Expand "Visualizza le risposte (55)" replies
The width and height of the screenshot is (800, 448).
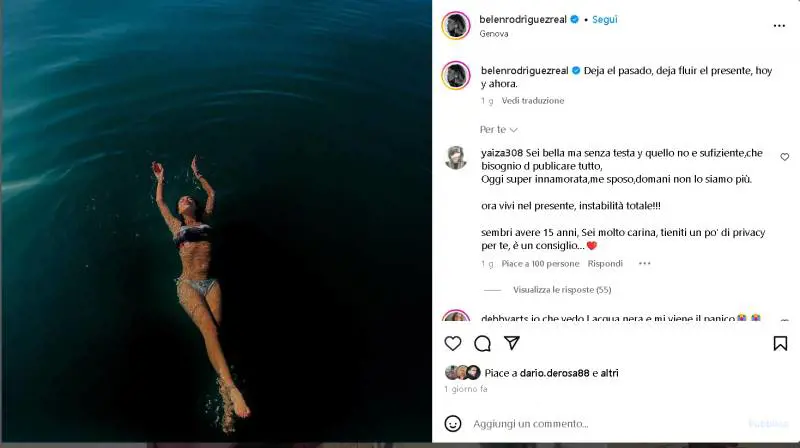point(562,290)
